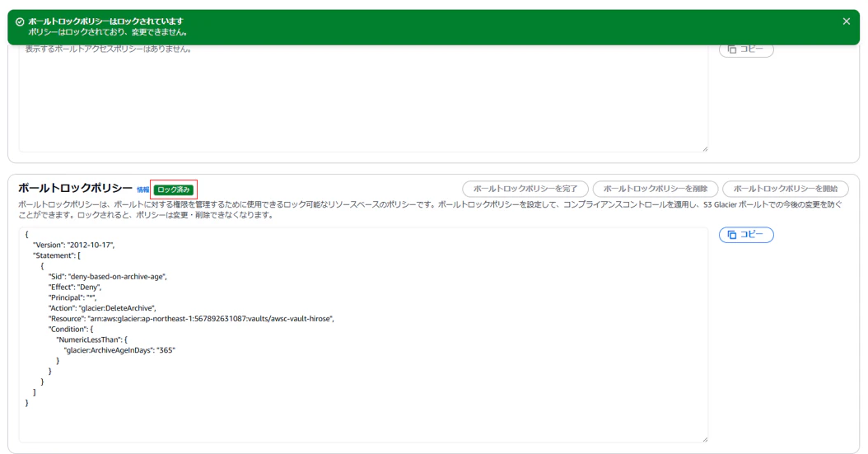Click the "Sid": "deny-based-on-archive-age" line

click(x=107, y=276)
